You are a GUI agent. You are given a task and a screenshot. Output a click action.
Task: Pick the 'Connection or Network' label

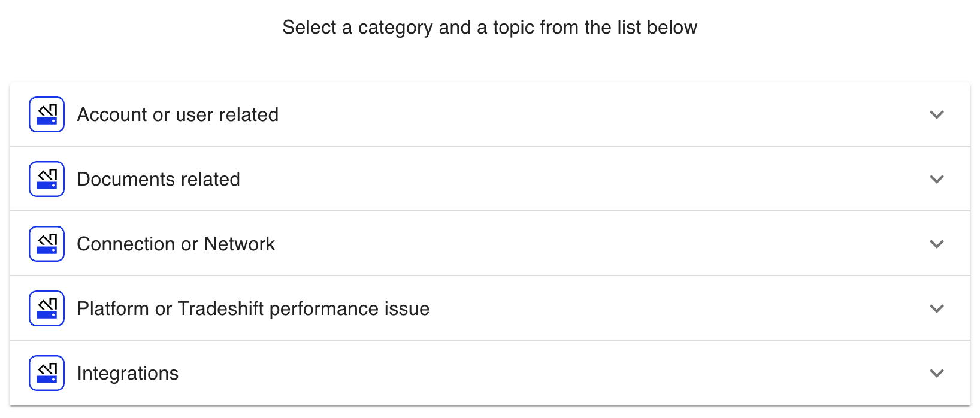coord(176,244)
